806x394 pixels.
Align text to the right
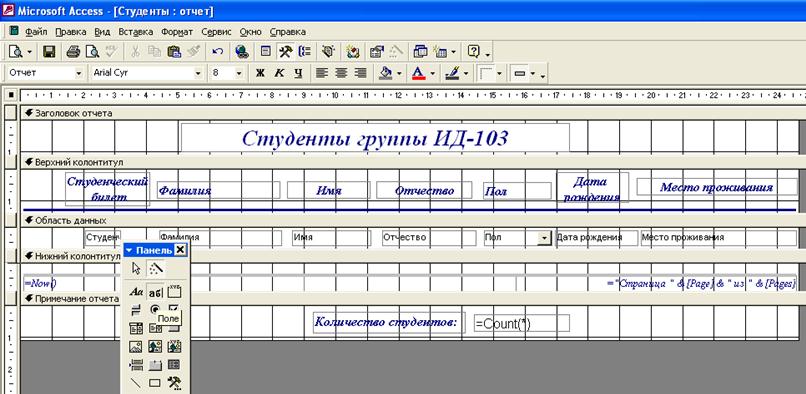pos(361,73)
